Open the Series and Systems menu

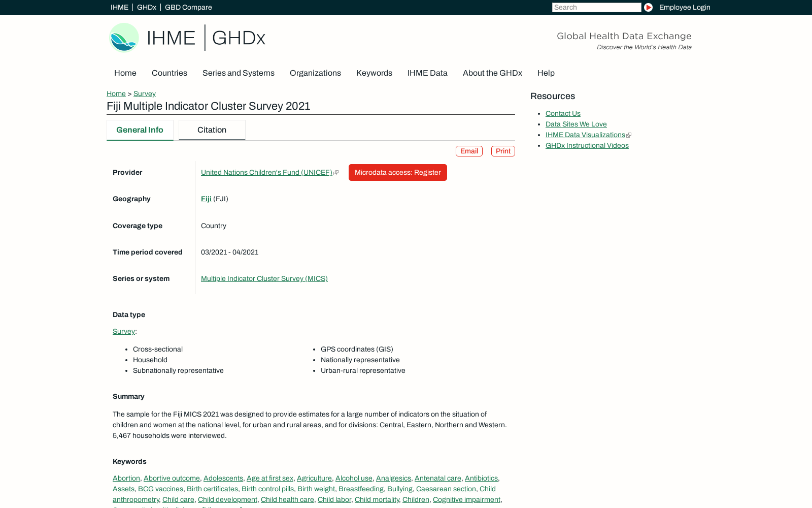pyautogui.click(x=239, y=73)
